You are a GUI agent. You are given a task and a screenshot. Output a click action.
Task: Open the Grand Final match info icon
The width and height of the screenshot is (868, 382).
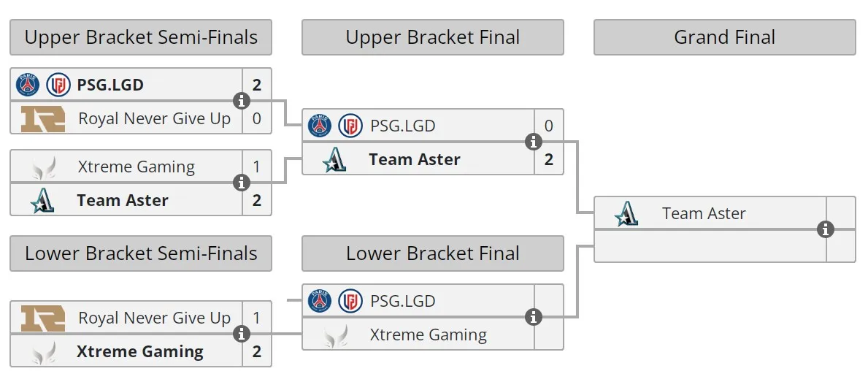tap(826, 229)
